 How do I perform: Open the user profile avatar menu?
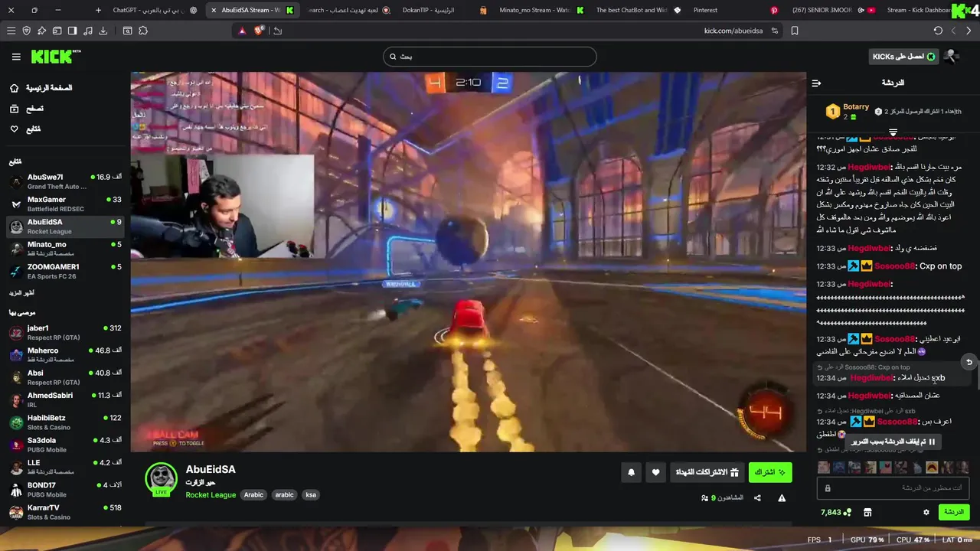click(952, 57)
